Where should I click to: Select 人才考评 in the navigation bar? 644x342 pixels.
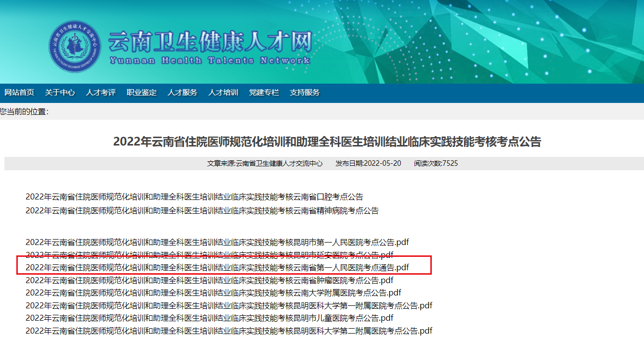(101, 93)
